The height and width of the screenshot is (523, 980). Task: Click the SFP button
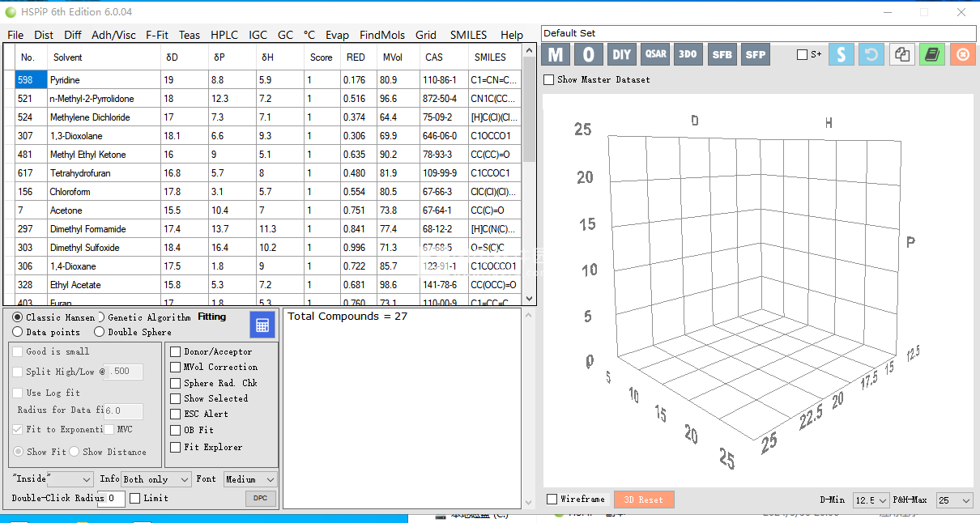[x=755, y=54]
